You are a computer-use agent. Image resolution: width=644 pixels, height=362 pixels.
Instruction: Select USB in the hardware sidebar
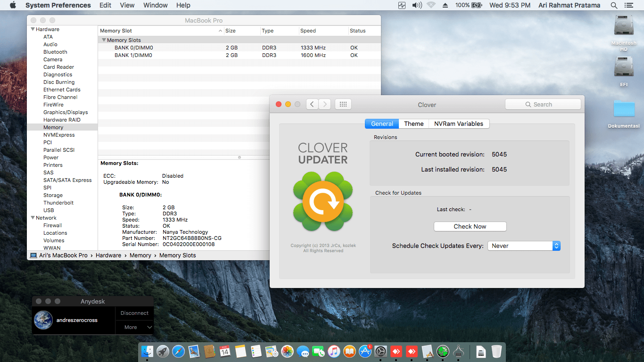click(49, 210)
